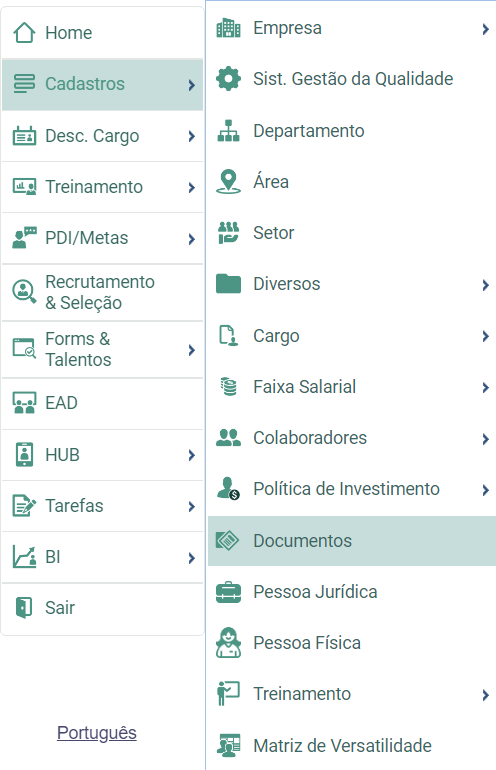This screenshot has height=770, width=496.
Task: Click the Área map pin icon
Action: coord(228,182)
